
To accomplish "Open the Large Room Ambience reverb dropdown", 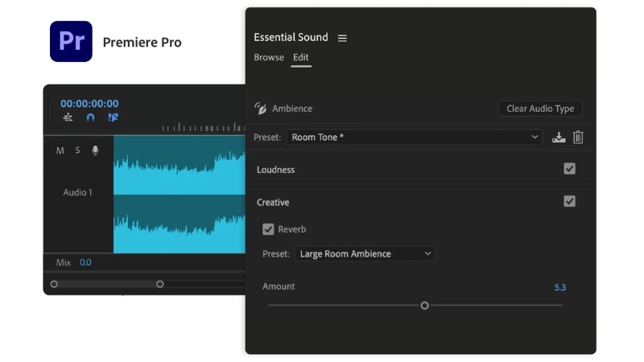I will 365,254.
